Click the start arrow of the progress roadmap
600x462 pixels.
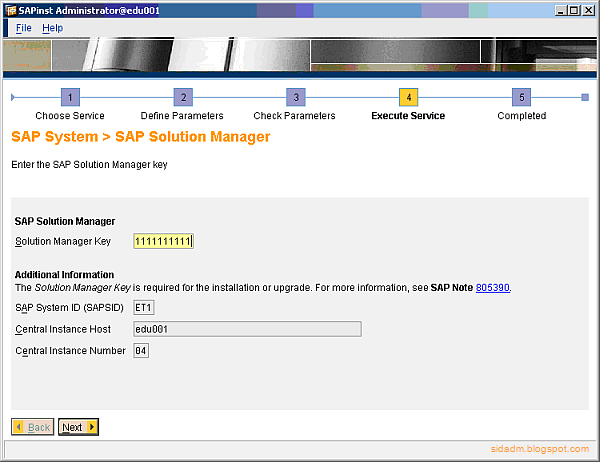coord(13,97)
